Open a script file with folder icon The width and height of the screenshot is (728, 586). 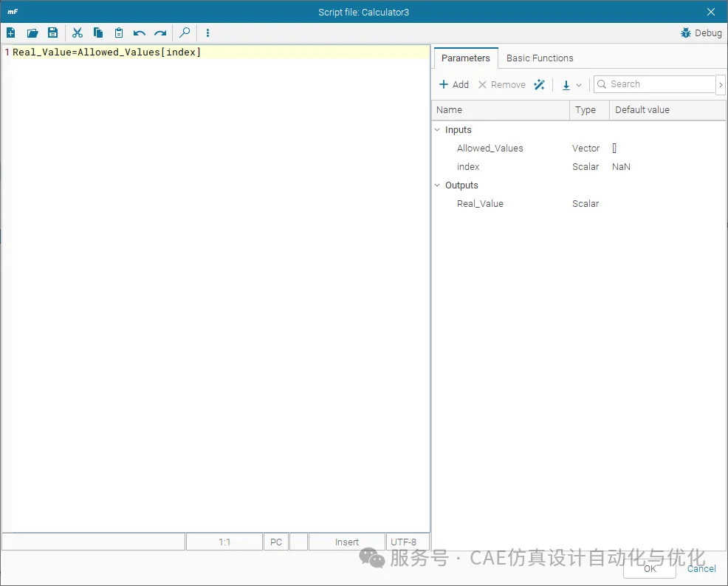[x=32, y=33]
